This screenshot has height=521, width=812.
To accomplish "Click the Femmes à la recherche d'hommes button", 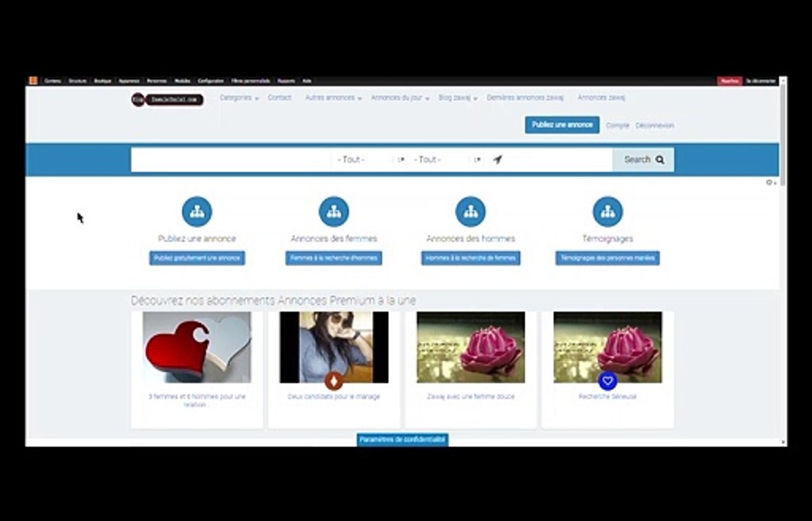I will 333,258.
